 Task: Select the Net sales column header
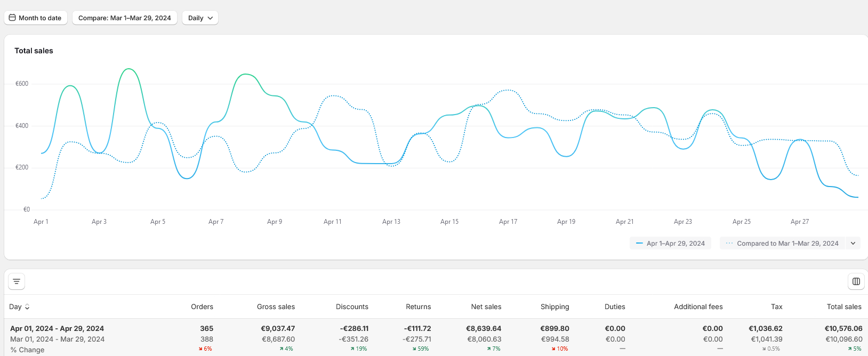pos(486,307)
